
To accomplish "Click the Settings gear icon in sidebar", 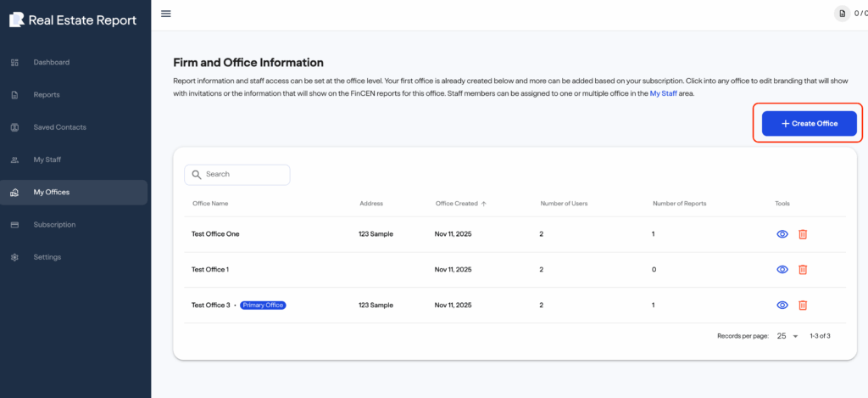I will click(14, 257).
